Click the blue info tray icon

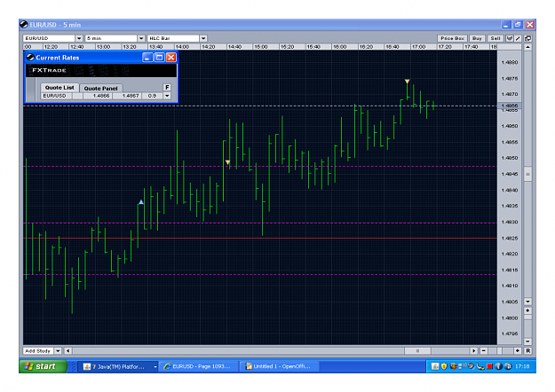tap(498, 366)
